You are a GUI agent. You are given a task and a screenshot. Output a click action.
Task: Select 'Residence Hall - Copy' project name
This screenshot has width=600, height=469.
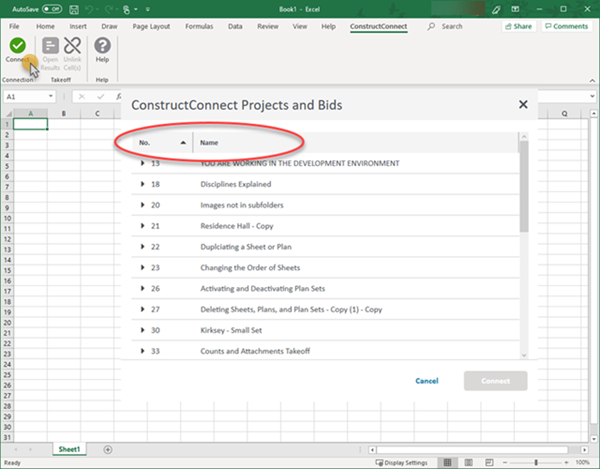237,226
